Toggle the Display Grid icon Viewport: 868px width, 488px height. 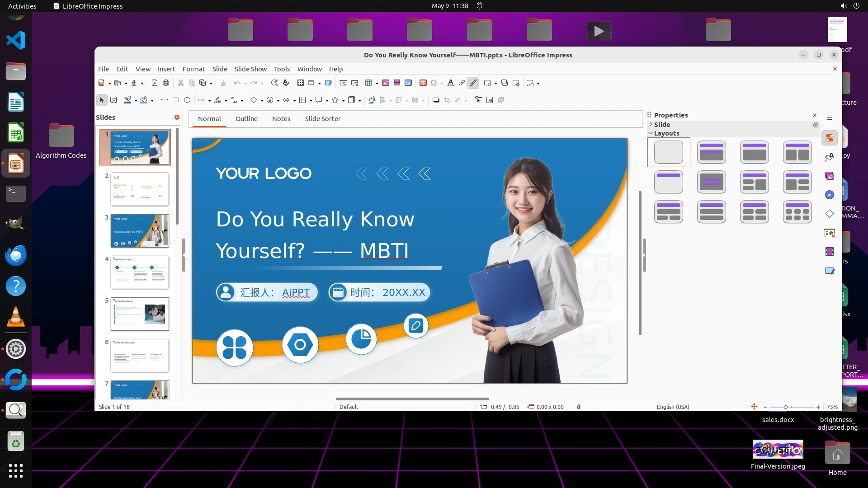(301, 83)
